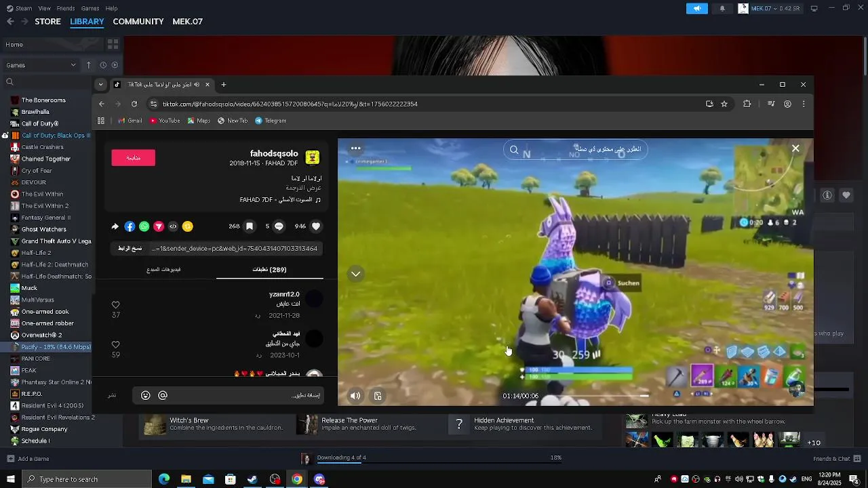Open the video three-dots options menu

pyautogui.click(x=355, y=148)
